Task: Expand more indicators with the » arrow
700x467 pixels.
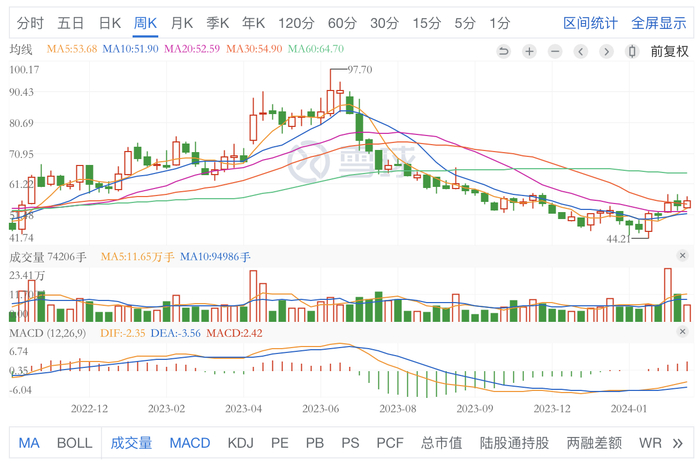Action: [x=679, y=443]
